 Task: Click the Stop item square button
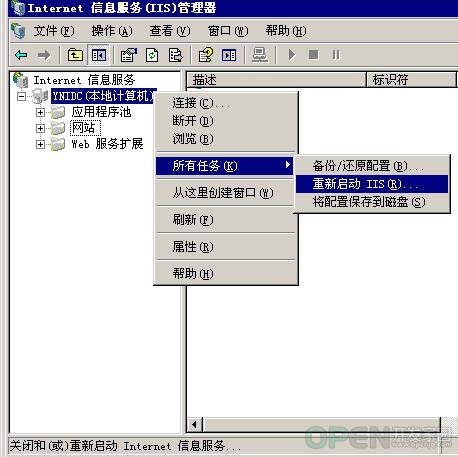point(313,55)
